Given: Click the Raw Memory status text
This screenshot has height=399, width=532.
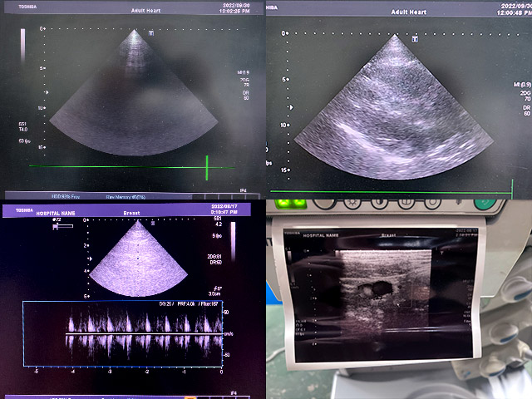Looking at the screenshot, I should (x=126, y=197).
